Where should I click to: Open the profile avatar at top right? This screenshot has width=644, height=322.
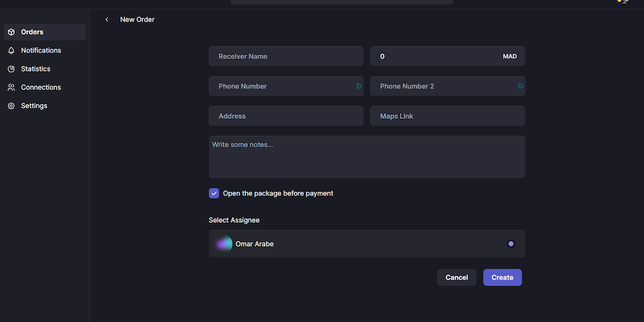pyautogui.click(x=623, y=2)
